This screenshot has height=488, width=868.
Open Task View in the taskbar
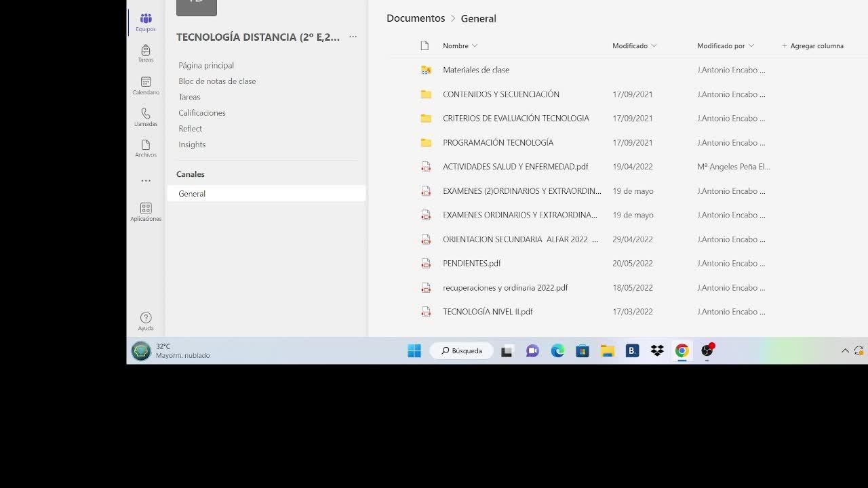click(507, 350)
